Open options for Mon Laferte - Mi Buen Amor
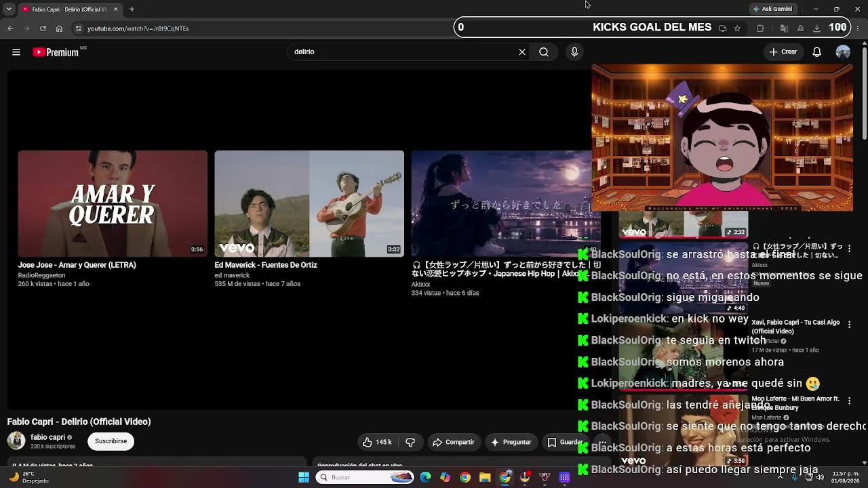Image resolution: width=868 pixels, height=488 pixels. pyautogui.click(x=849, y=401)
